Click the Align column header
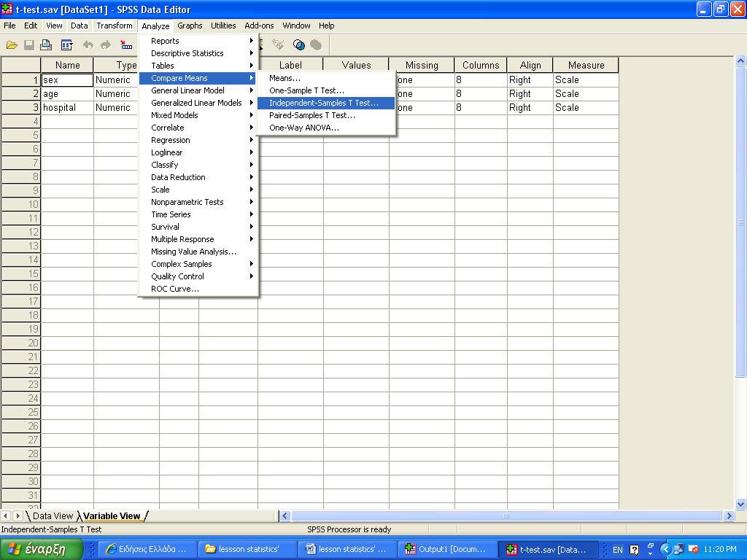This screenshot has width=747, height=560. coord(530,65)
